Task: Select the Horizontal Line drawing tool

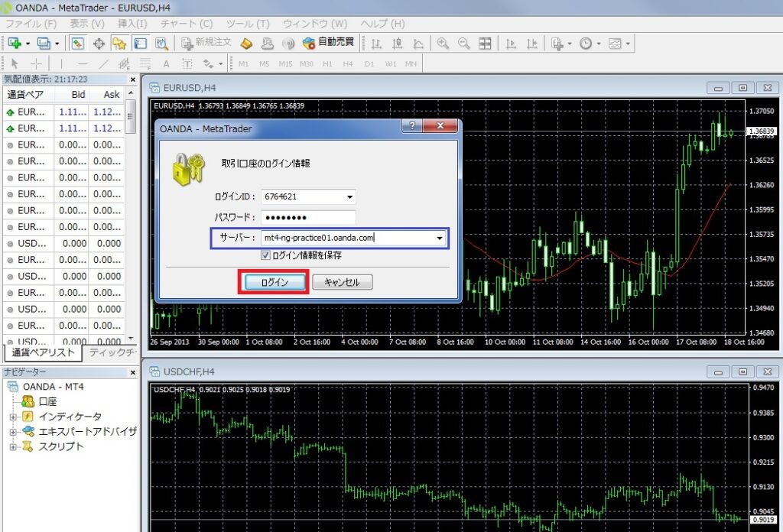Action: click(x=83, y=64)
